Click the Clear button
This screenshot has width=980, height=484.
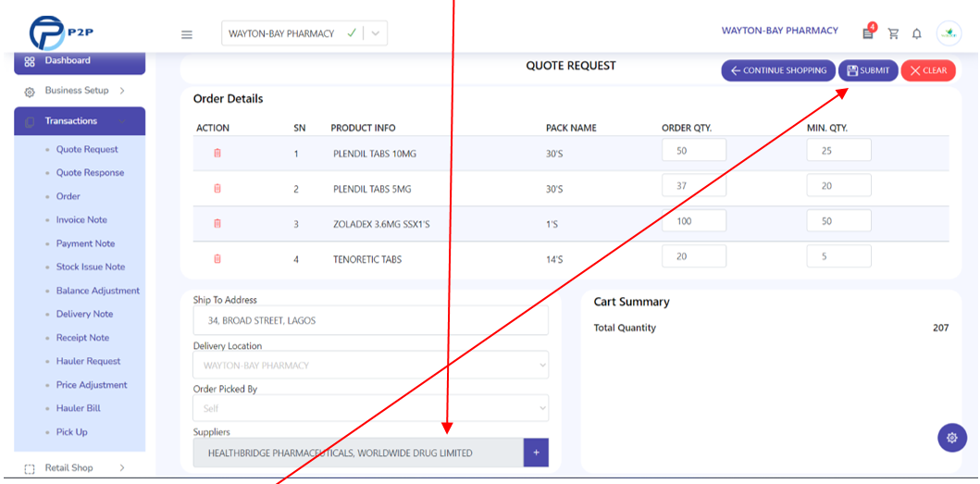(928, 70)
